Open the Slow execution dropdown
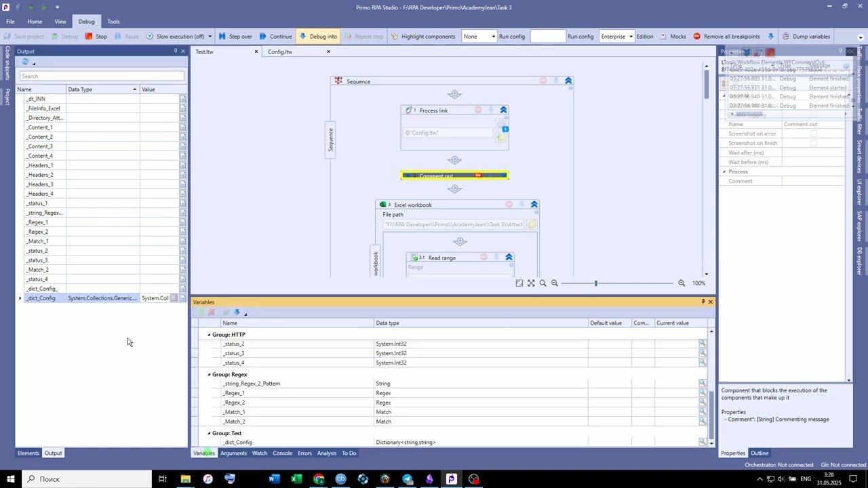 [210, 37]
